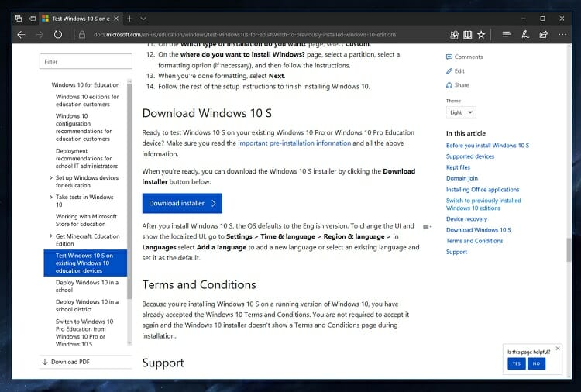The image size is (581, 392).
Task: Go back using the browser back arrow
Action: [x=22, y=34]
